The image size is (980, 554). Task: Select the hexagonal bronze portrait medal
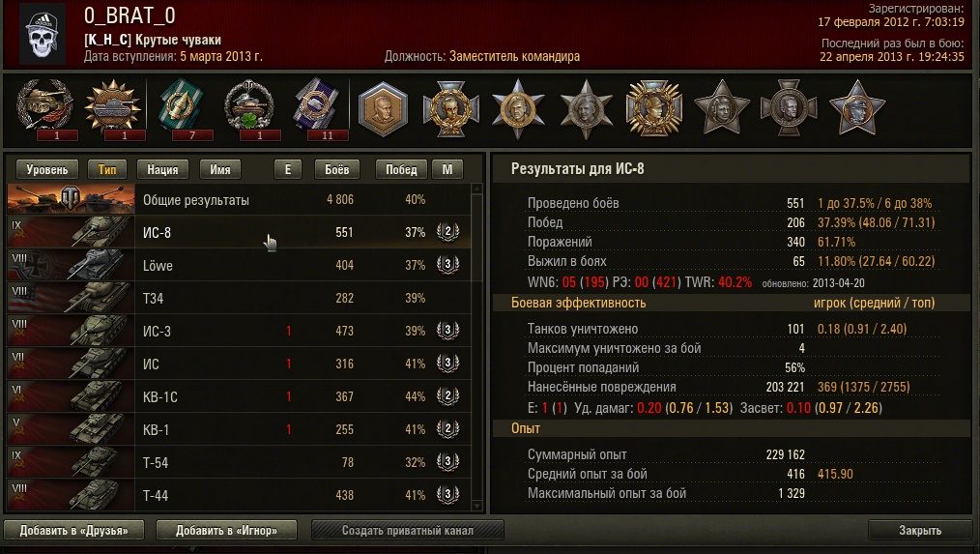coord(383,109)
